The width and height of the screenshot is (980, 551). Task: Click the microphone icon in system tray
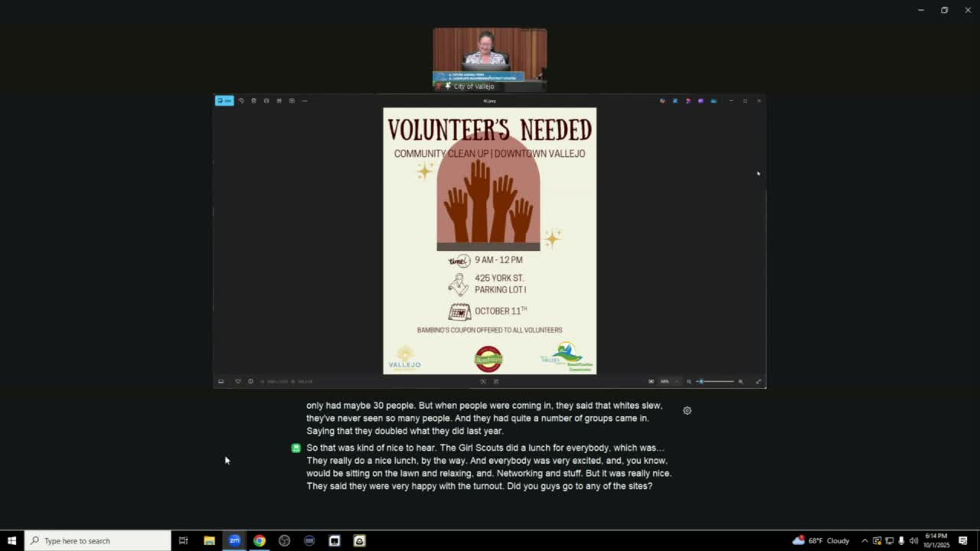click(901, 541)
